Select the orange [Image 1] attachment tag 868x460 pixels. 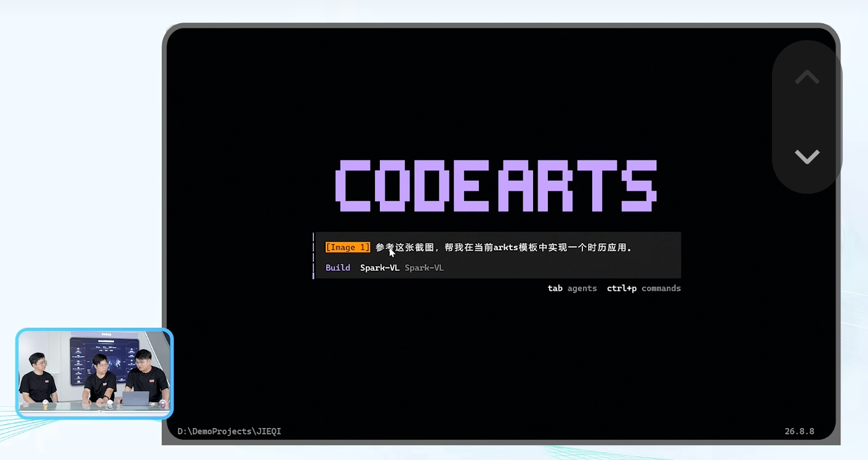coord(348,247)
